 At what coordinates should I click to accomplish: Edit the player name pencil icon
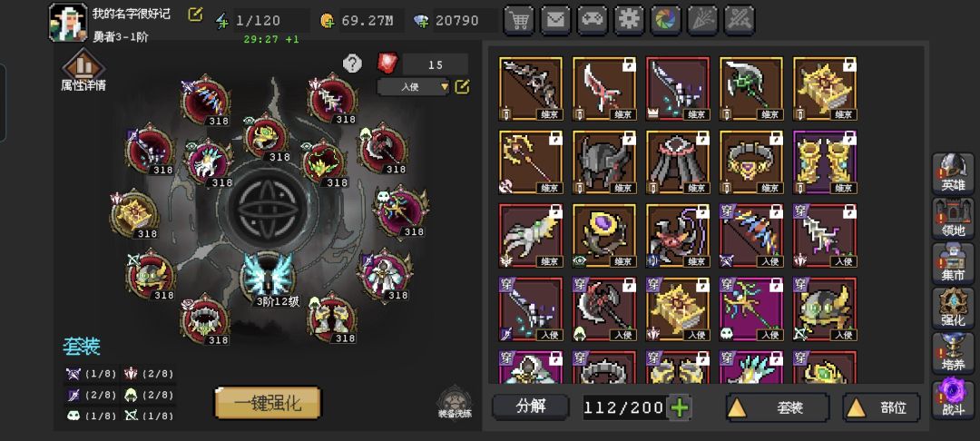195,14
